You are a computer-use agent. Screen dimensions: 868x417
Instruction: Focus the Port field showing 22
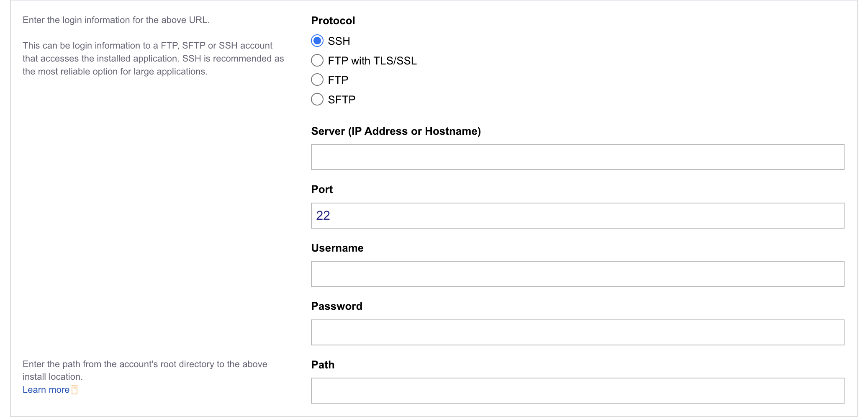[x=578, y=216]
